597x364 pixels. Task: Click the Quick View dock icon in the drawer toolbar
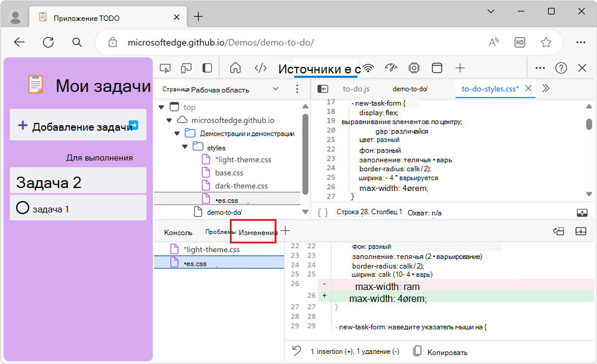559,231
